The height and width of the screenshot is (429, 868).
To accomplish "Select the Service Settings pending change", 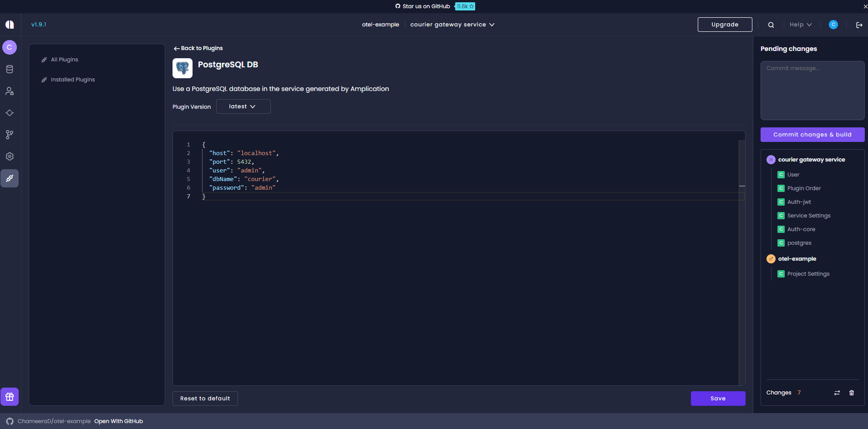I will click(809, 216).
